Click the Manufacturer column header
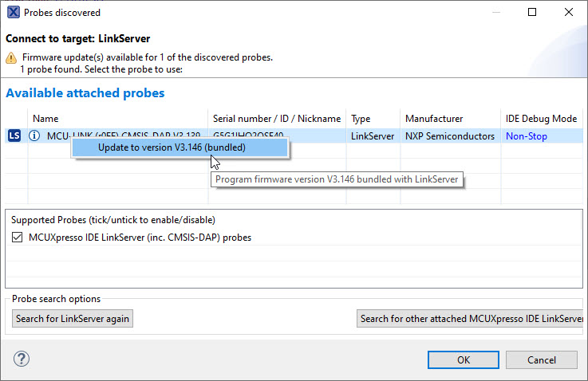588x381 pixels. tap(435, 119)
